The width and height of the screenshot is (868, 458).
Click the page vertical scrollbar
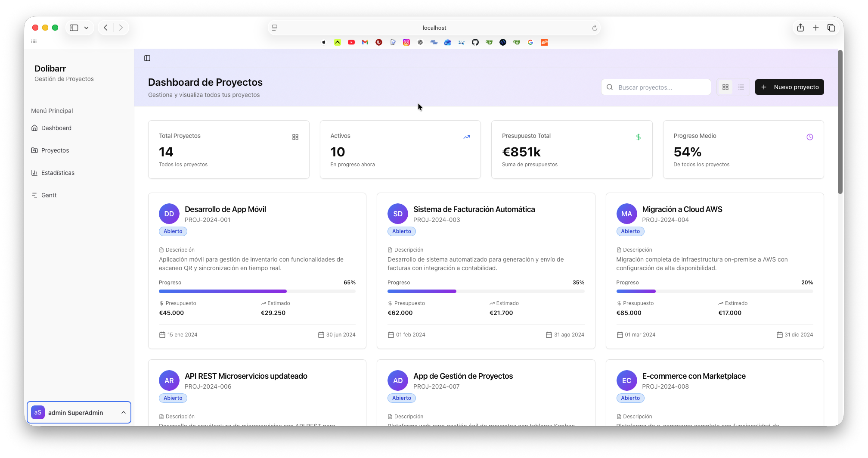840,122
